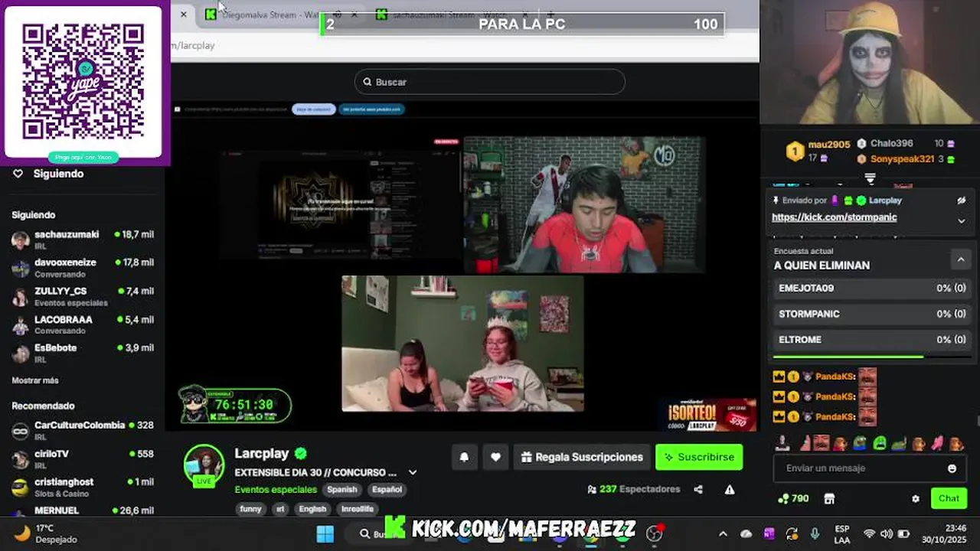Viewport: 980px width, 551px height.
Task: Click the CarCultureColombia avatar icon
Action: (21, 431)
